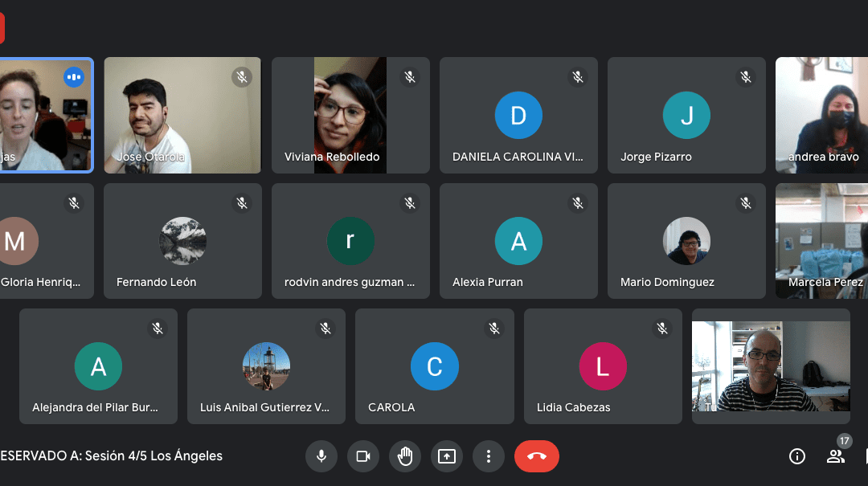
Task: Click the name label Marcela Perez
Action: pos(826,282)
